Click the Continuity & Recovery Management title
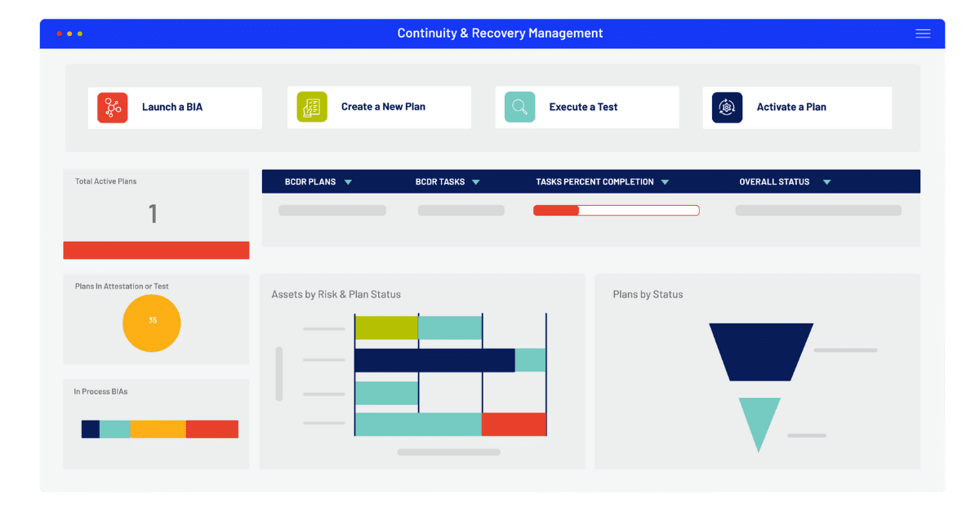Viewport: 980px width, 513px height. point(500,33)
